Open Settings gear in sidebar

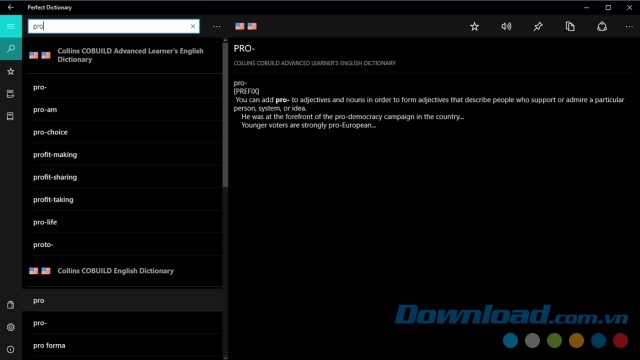tap(11, 327)
